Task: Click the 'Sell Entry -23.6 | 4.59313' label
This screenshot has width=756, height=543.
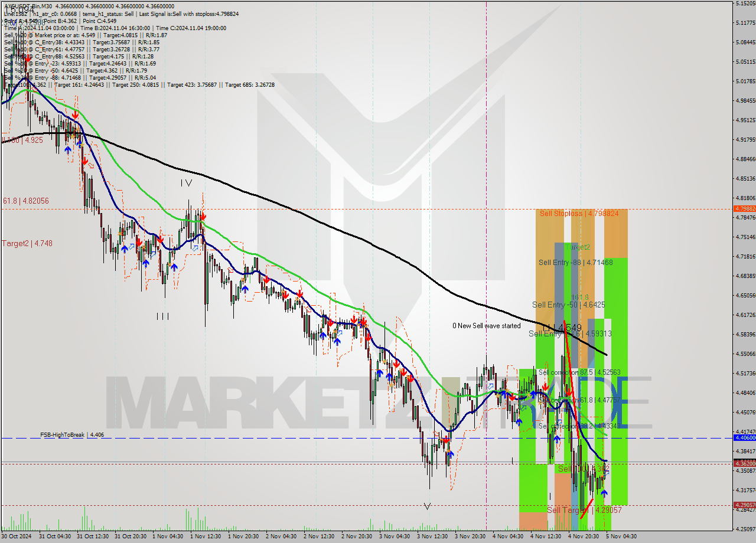Action: point(570,333)
